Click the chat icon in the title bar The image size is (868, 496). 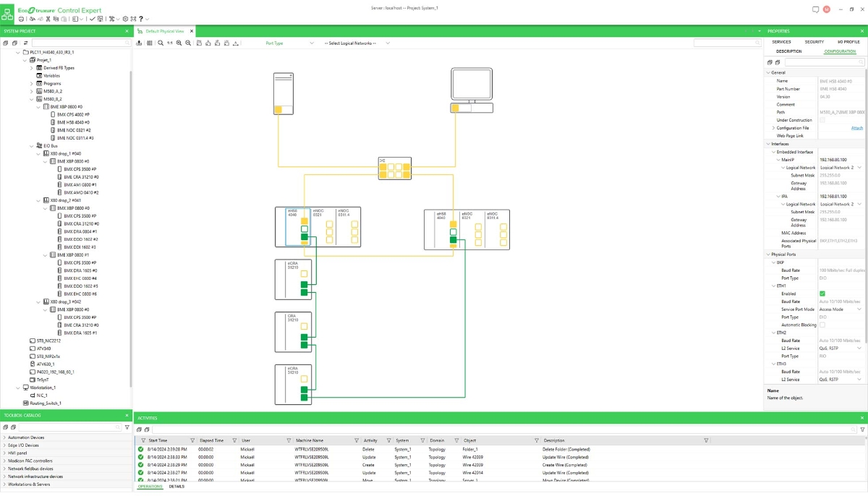coord(815,9)
